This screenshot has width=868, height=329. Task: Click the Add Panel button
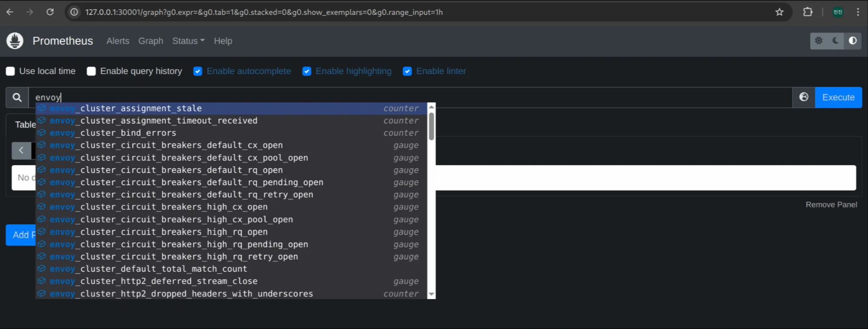[x=21, y=235]
